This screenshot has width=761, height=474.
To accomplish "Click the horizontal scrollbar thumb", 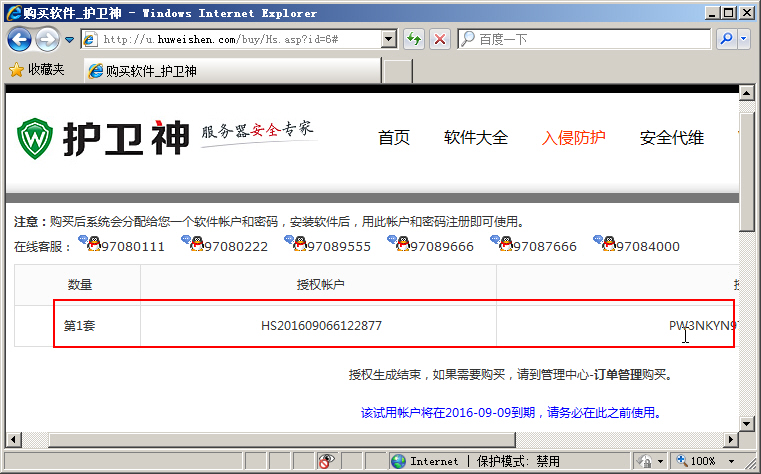I will [x=282, y=440].
